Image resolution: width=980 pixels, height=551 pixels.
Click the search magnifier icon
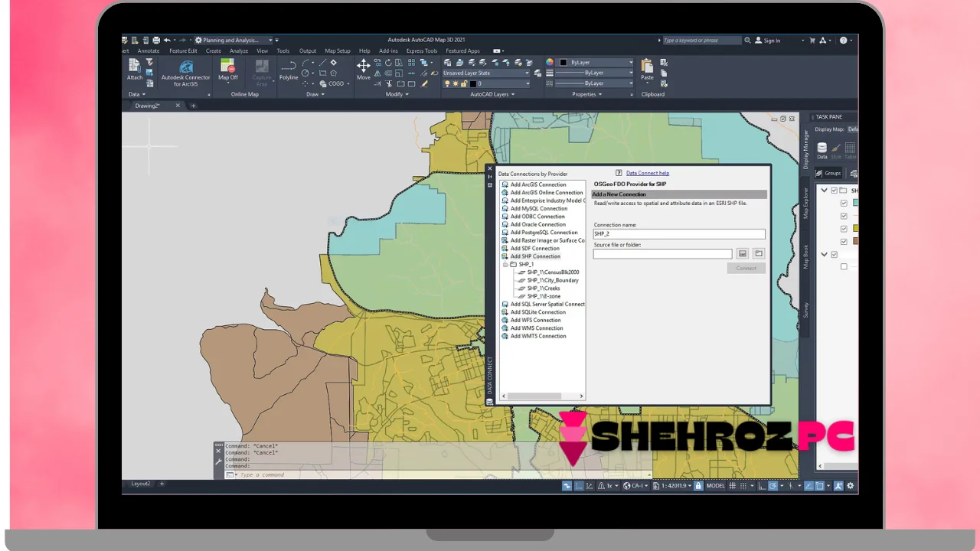coord(748,40)
